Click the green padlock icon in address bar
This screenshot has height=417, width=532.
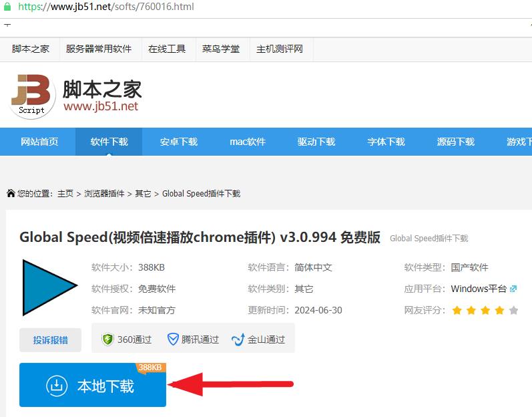(7, 7)
